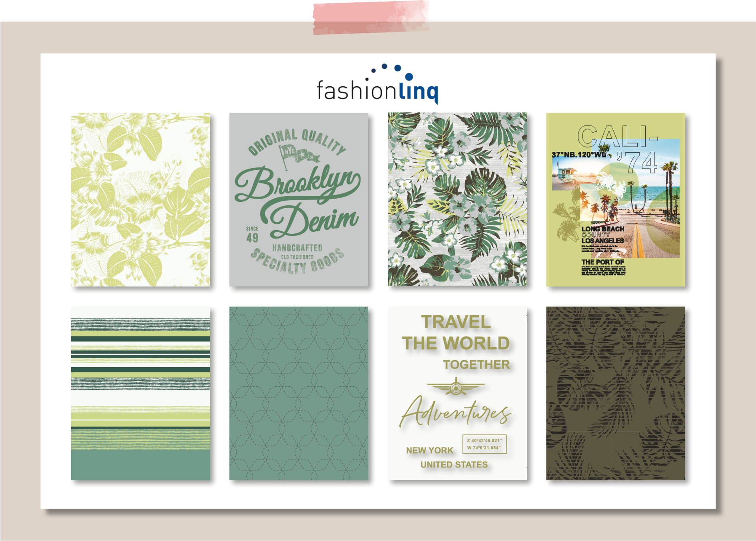
Task: Select the teal dashed-circle geometric pattern
Action: 298,393
